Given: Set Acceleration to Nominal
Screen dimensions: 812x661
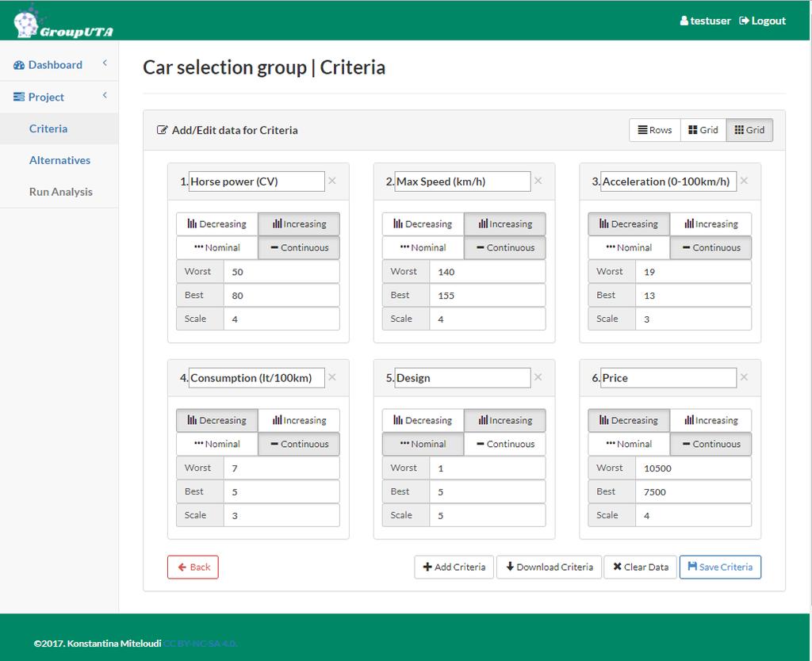Looking at the screenshot, I should (629, 247).
